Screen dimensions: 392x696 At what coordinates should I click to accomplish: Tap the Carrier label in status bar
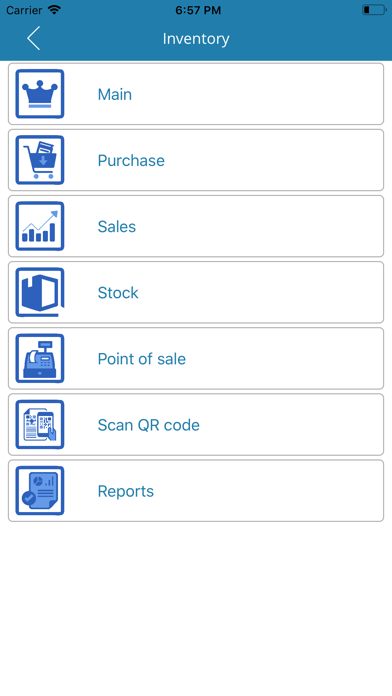pyautogui.click(x=24, y=10)
